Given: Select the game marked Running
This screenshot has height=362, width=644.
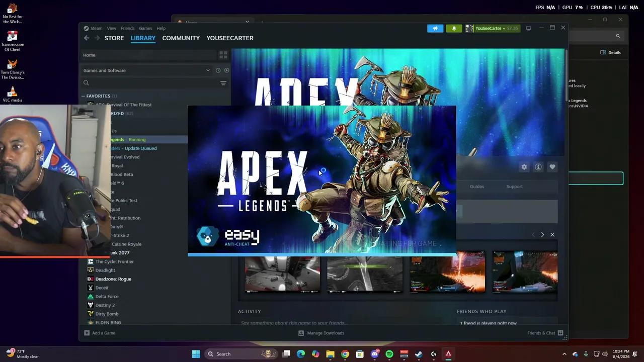Looking at the screenshot, I should pos(128,140).
